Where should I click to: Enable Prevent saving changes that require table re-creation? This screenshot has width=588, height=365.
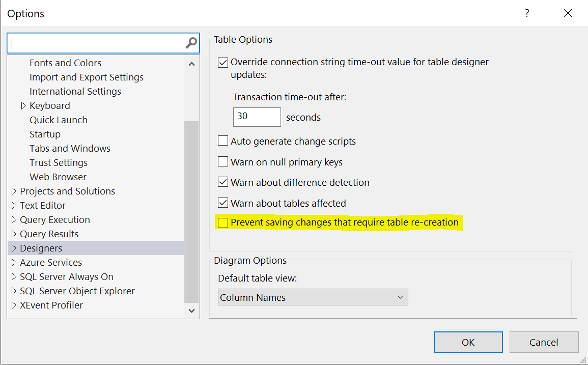(223, 223)
